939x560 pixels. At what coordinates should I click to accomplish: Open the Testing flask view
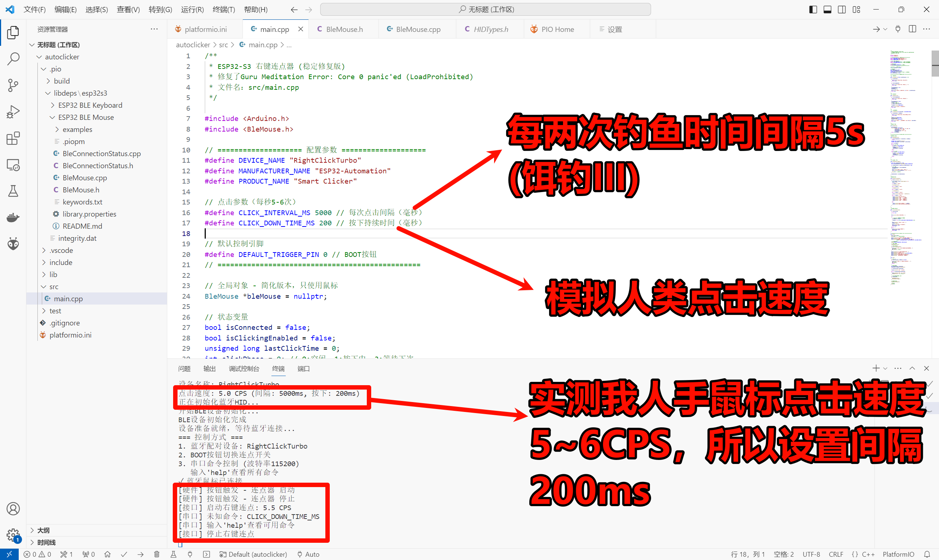[x=13, y=191]
